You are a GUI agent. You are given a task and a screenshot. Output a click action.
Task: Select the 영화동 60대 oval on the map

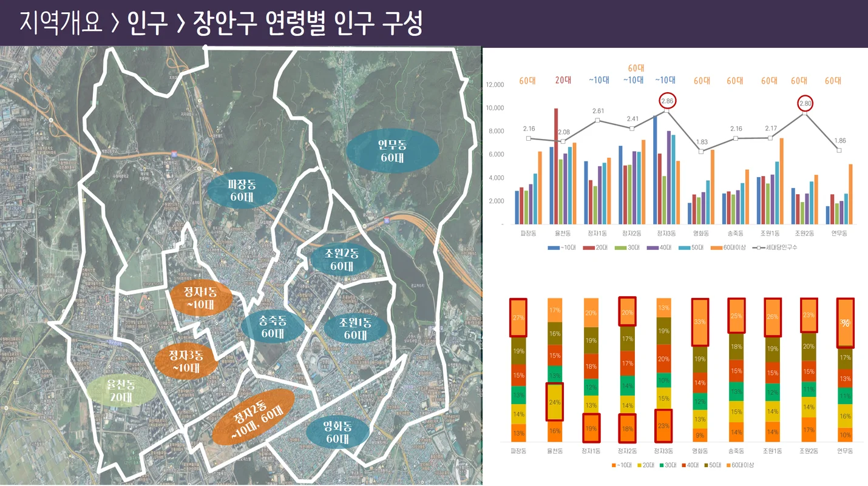pos(337,431)
